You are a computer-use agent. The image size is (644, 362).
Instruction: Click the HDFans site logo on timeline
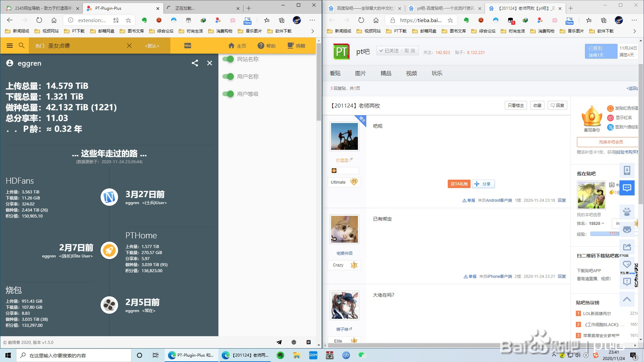[x=109, y=197]
